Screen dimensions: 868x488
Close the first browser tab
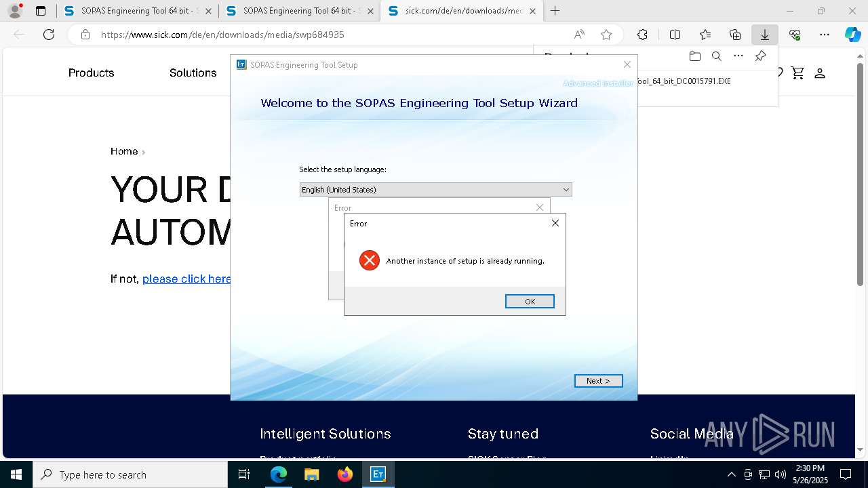(208, 11)
